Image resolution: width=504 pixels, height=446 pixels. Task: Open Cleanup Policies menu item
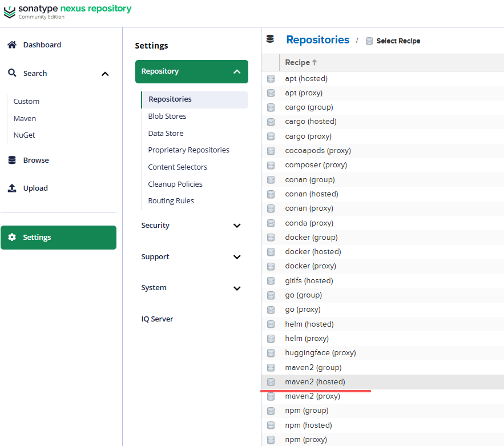click(175, 184)
